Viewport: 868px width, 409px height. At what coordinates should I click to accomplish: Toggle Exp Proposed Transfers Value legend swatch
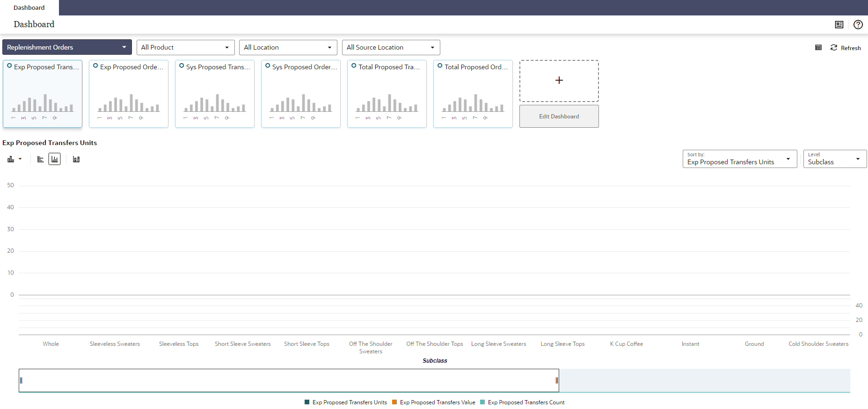[394, 402]
